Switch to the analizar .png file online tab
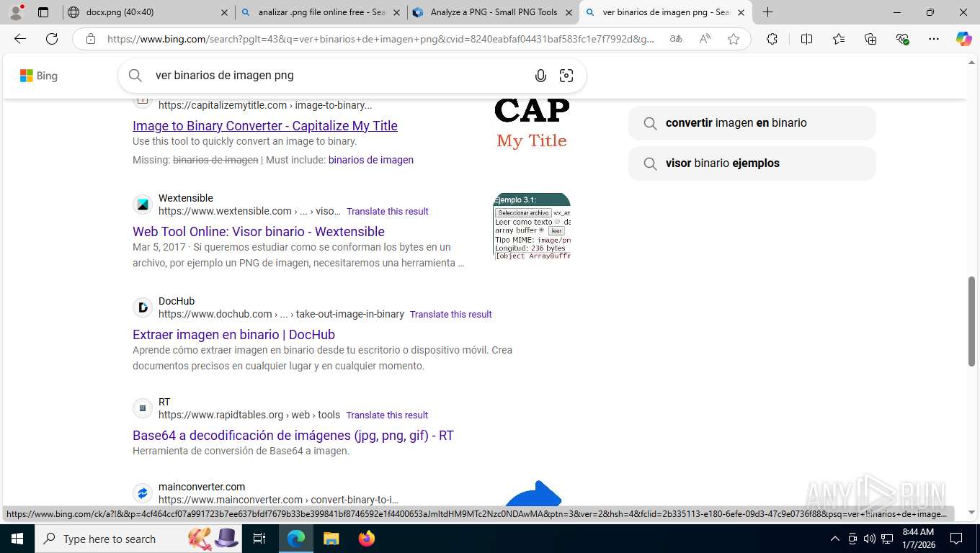 [x=321, y=12]
